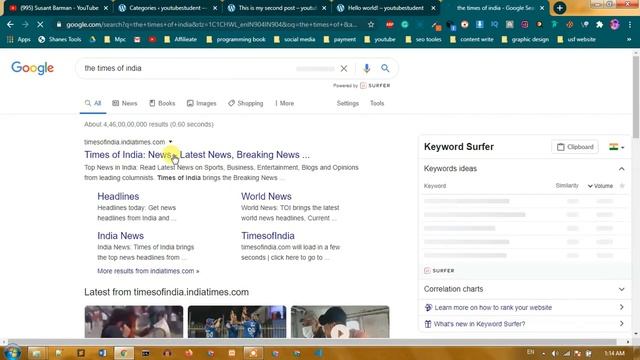Click the Google logo
The height and width of the screenshot is (360, 640).
32,68
